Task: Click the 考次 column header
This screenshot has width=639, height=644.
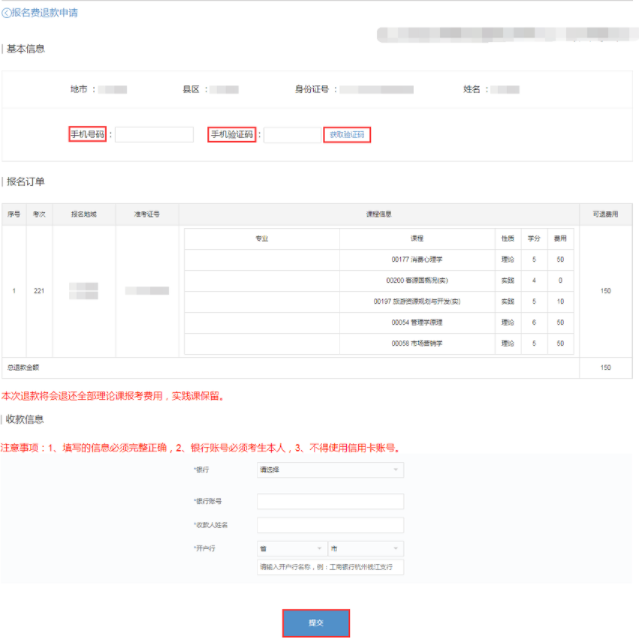Action: point(39,214)
